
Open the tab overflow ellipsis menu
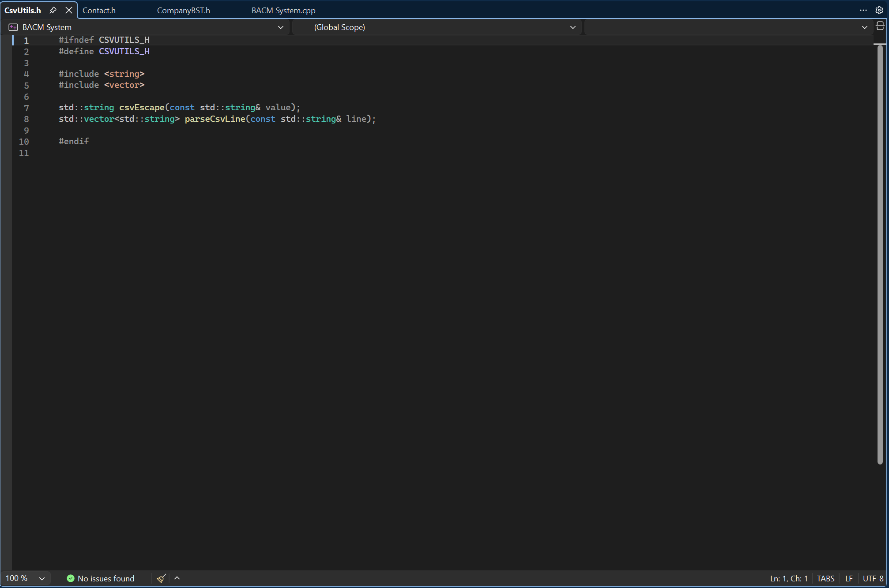pyautogui.click(x=863, y=10)
